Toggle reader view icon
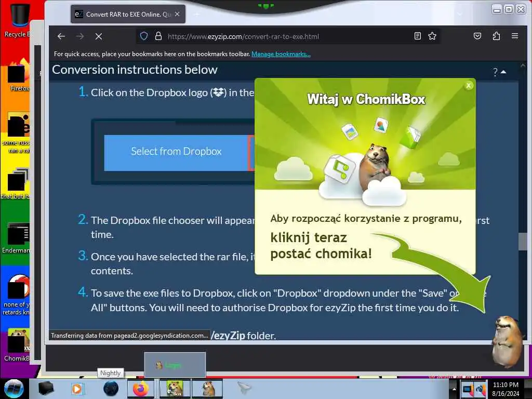The width and height of the screenshot is (532, 399). pyautogui.click(x=418, y=36)
